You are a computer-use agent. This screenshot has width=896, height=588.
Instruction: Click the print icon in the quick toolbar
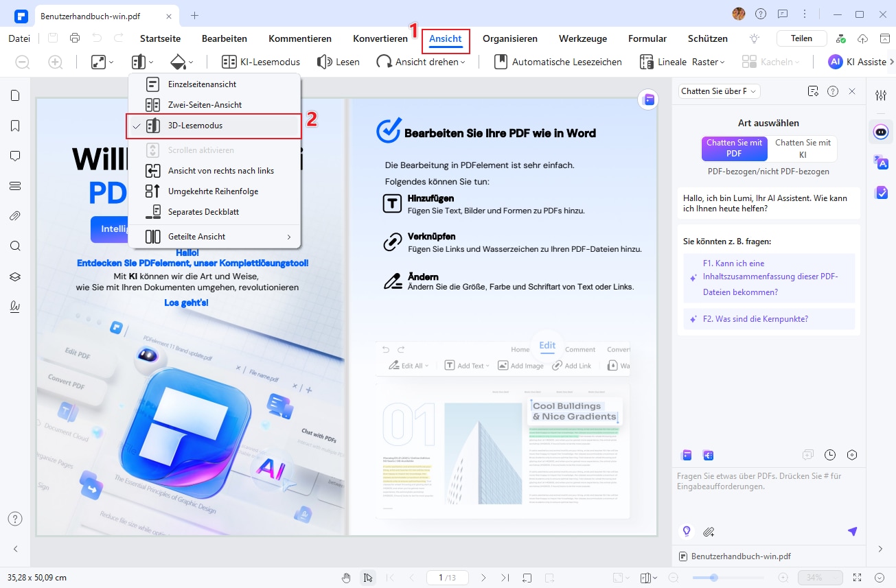(x=75, y=38)
